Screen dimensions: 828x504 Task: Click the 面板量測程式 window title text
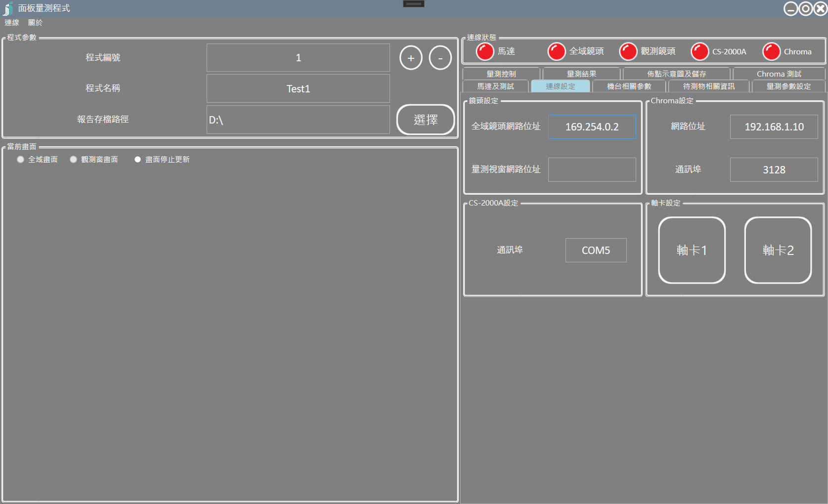coord(44,8)
